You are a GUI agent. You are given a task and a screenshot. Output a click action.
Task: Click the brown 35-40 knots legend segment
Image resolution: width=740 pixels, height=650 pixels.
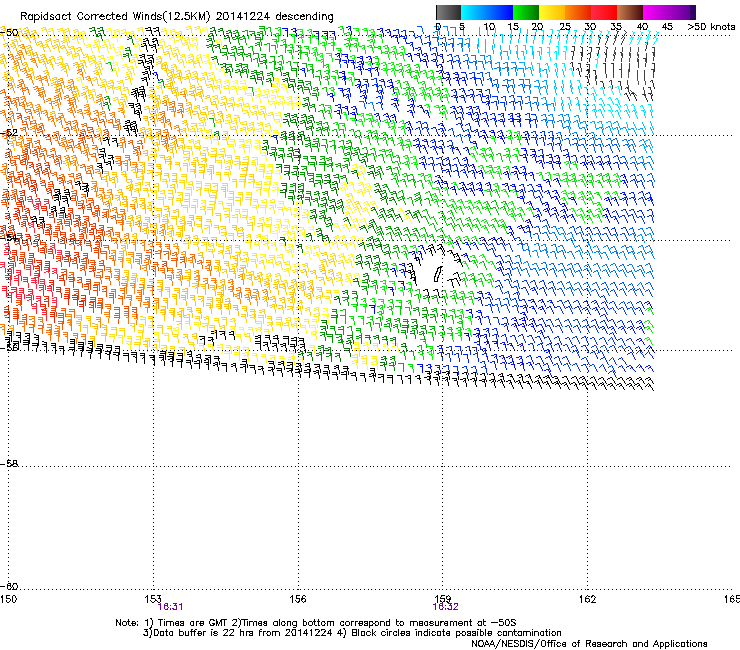630,12
